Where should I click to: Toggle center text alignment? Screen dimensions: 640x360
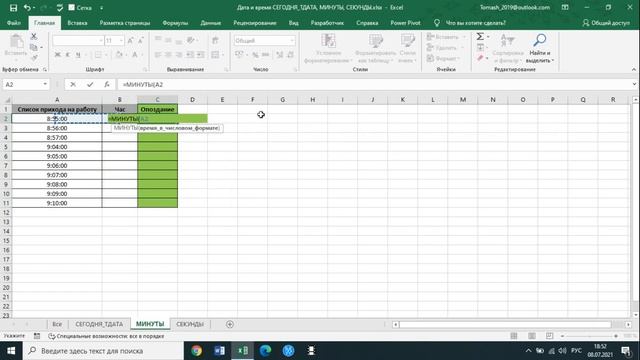[168, 55]
